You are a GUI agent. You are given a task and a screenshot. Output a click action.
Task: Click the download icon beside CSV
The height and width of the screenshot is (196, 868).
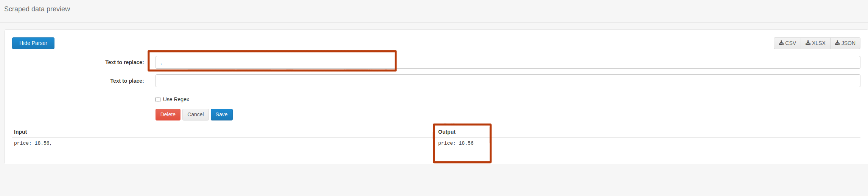[781, 43]
